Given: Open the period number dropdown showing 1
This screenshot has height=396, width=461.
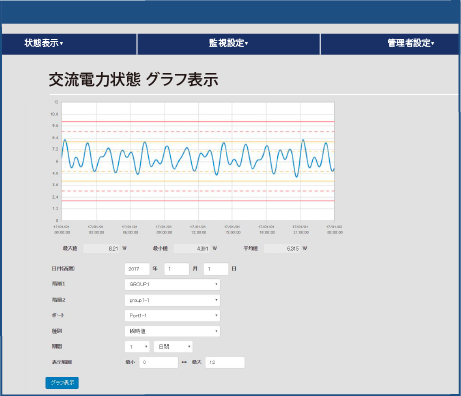Looking at the screenshot, I should click(x=137, y=347).
